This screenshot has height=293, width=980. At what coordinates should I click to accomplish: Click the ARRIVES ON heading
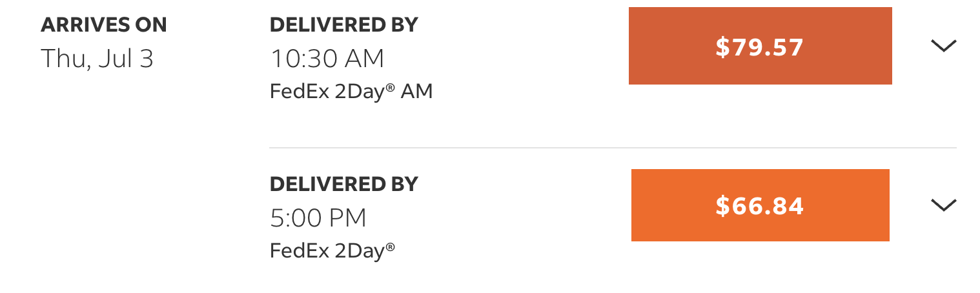pyautogui.click(x=104, y=25)
